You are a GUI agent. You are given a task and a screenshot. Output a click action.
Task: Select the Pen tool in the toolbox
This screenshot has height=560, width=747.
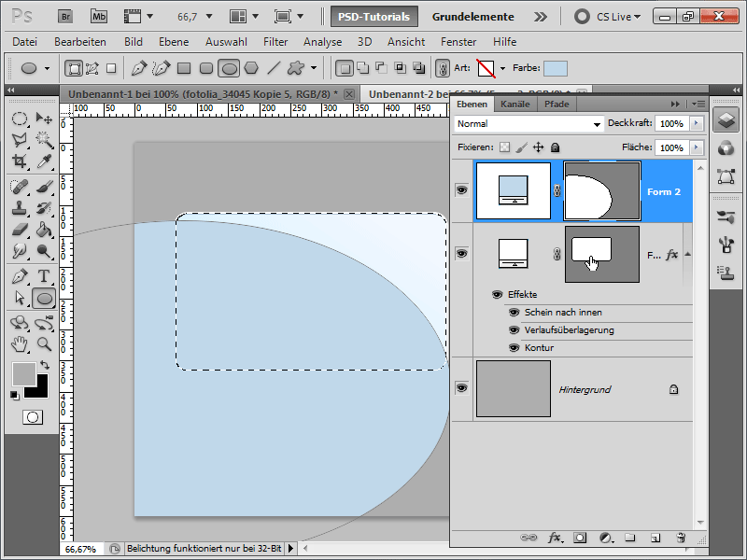[19, 276]
